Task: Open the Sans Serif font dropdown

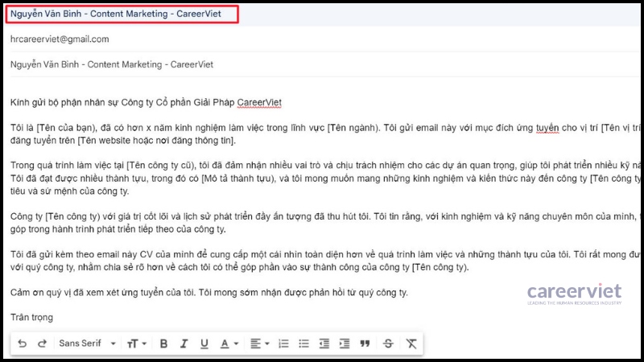Action: [x=88, y=343]
